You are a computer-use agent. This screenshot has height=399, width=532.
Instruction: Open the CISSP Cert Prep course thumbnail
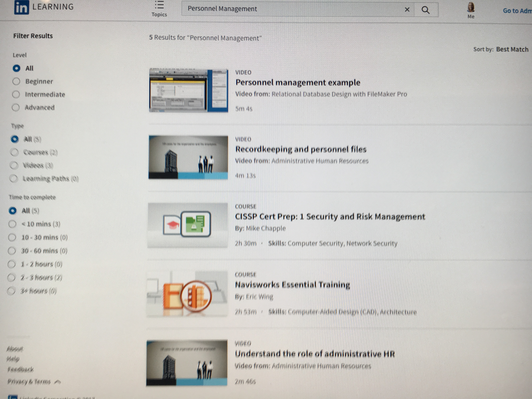coord(188,225)
